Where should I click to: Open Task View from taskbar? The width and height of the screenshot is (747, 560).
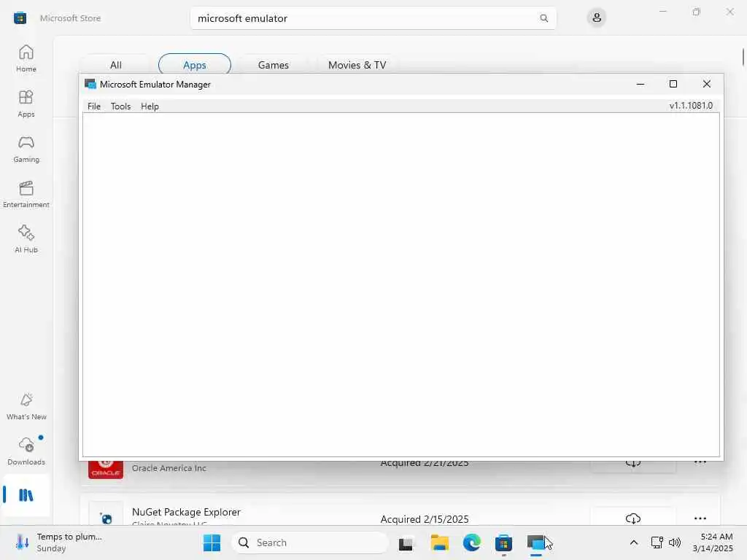[406, 542]
